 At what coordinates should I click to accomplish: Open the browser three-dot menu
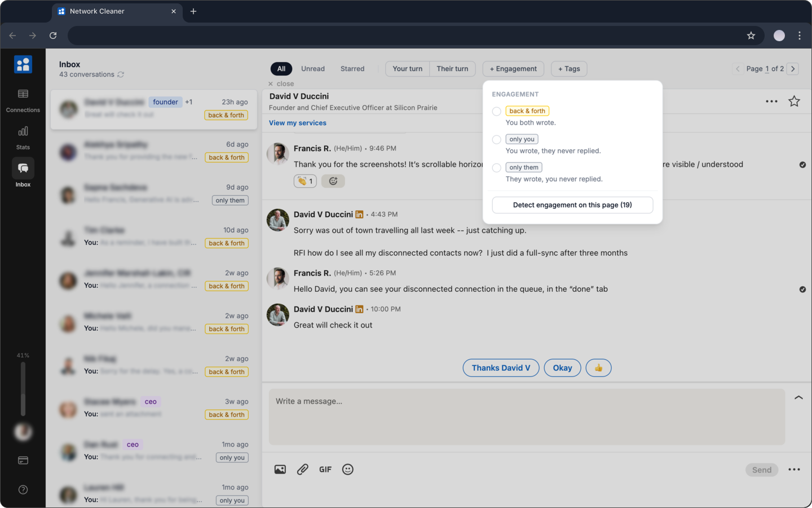(x=800, y=36)
